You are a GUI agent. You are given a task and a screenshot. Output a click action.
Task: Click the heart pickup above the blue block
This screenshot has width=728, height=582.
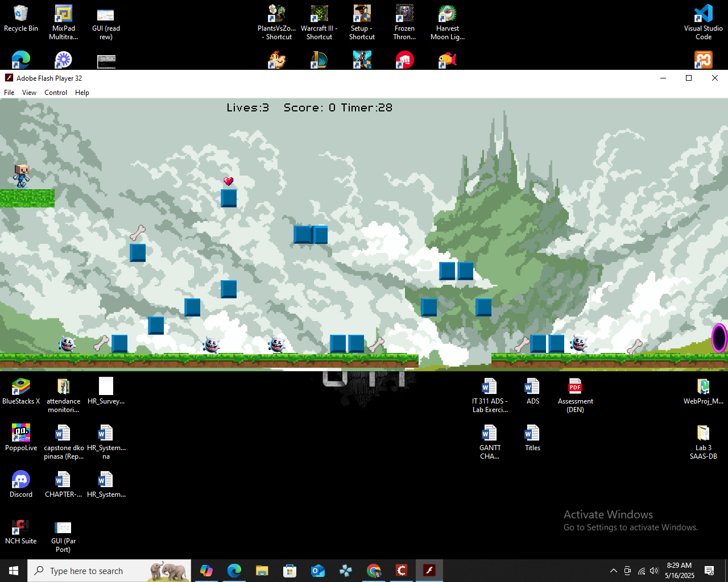tap(229, 181)
